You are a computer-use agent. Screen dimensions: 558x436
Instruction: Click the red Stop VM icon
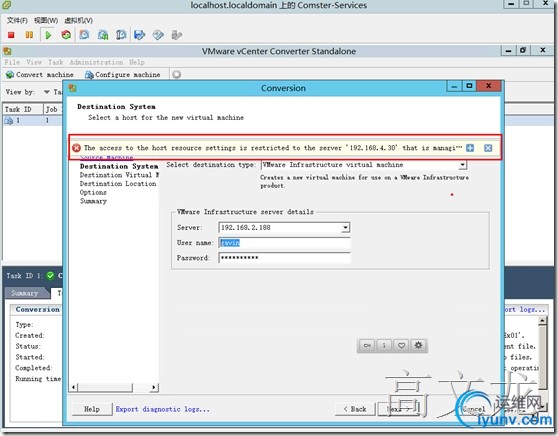coord(11,35)
